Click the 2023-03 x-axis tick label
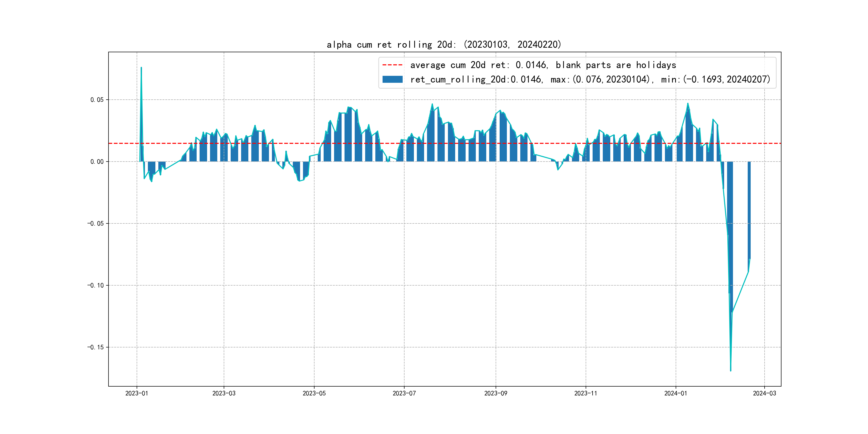Viewport: 868px width, 434px height. pyautogui.click(x=224, y=393)
